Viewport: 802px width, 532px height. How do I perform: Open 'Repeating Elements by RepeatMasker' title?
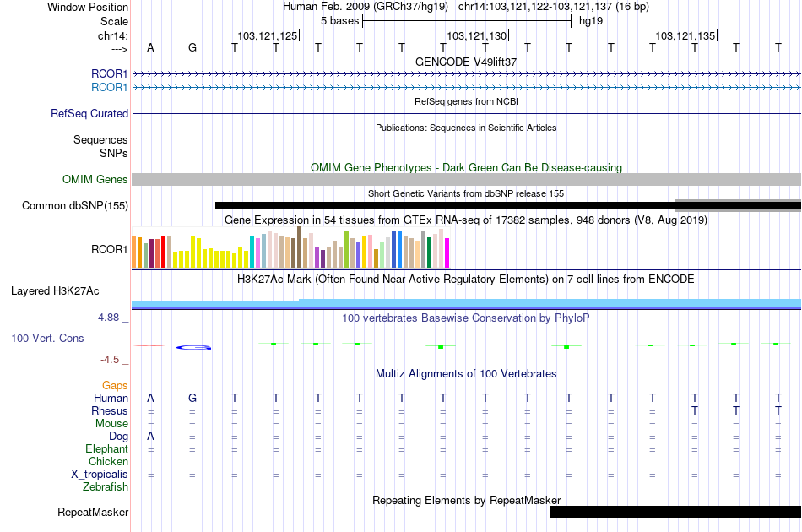click(466, 500)
